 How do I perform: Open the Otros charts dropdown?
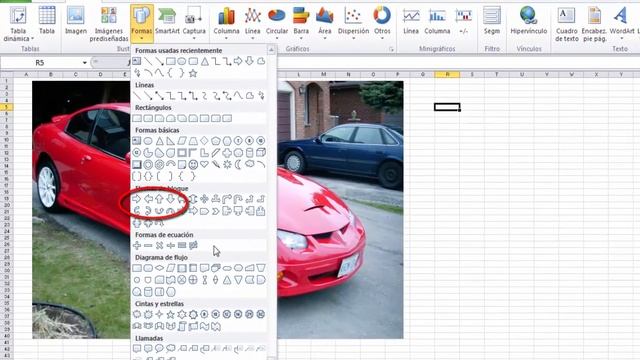click(x=382, y=24)
